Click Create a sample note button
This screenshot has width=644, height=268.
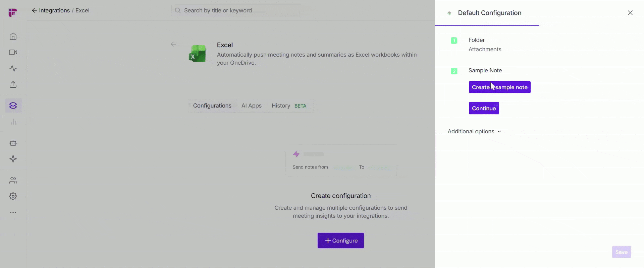500,87
